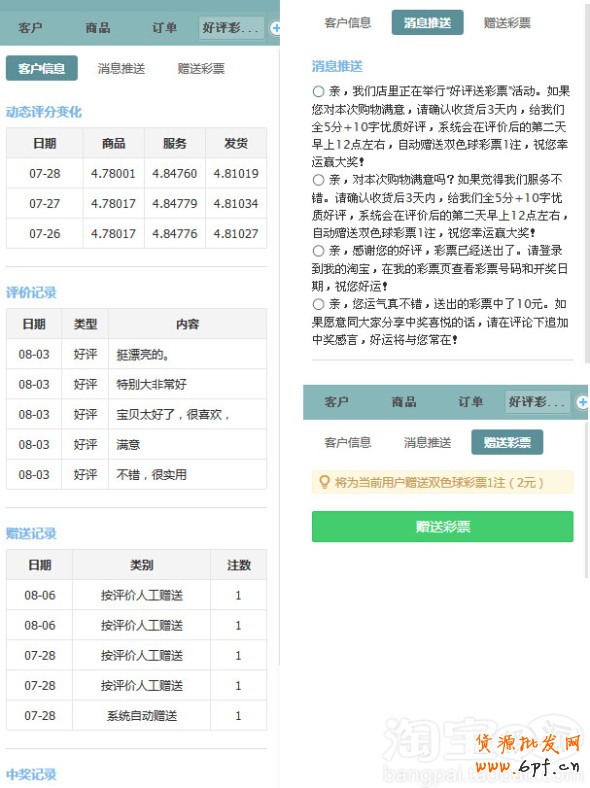590x788 pixels.
Task: Click the plus icon beside lower 好评彩 tab
Action: [x=582, y=402]
